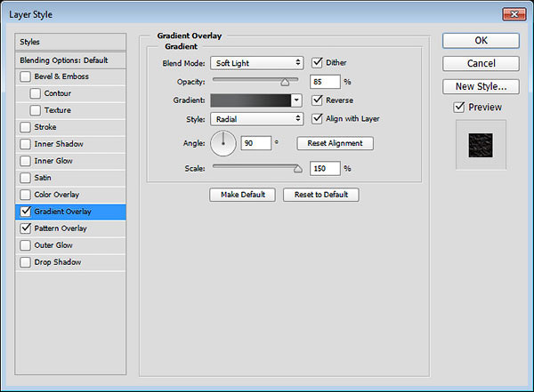Select the Satin row label
Screen dimensions: 534x392
43,178
